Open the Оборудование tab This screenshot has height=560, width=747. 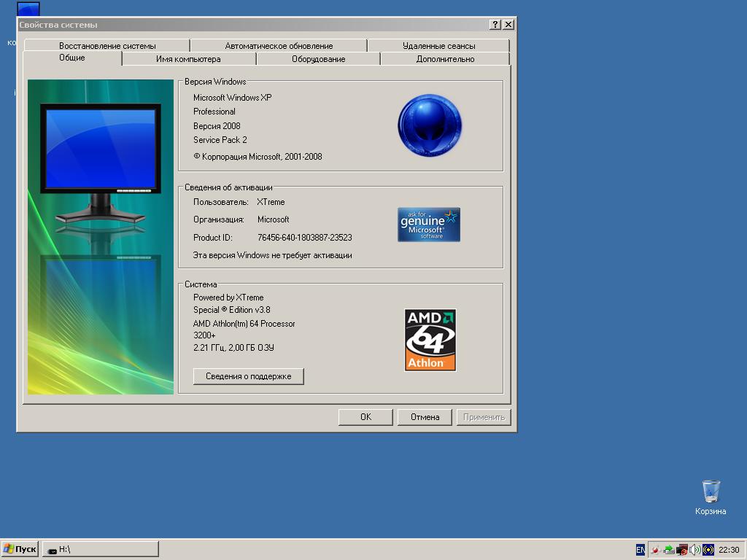coord(318,59)
